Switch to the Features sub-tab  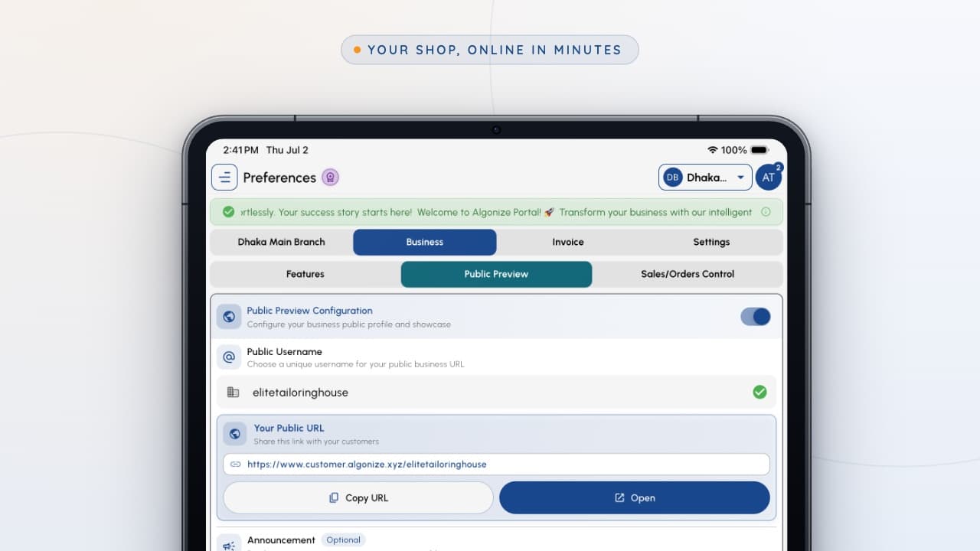click(x=305, y=274)
